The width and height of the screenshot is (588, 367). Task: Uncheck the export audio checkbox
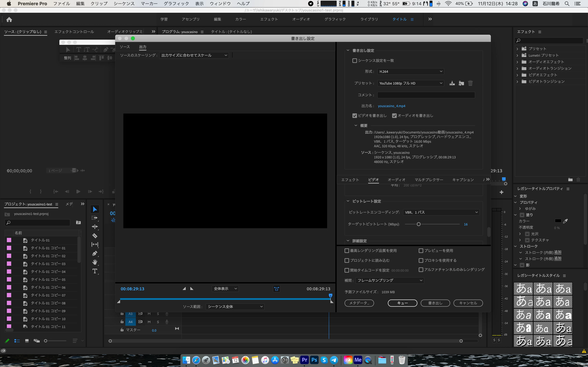click(394, 116)
